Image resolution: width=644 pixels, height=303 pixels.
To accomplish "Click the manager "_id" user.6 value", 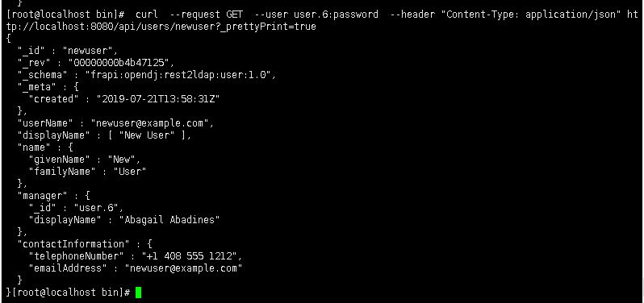I will coord(96,207).
